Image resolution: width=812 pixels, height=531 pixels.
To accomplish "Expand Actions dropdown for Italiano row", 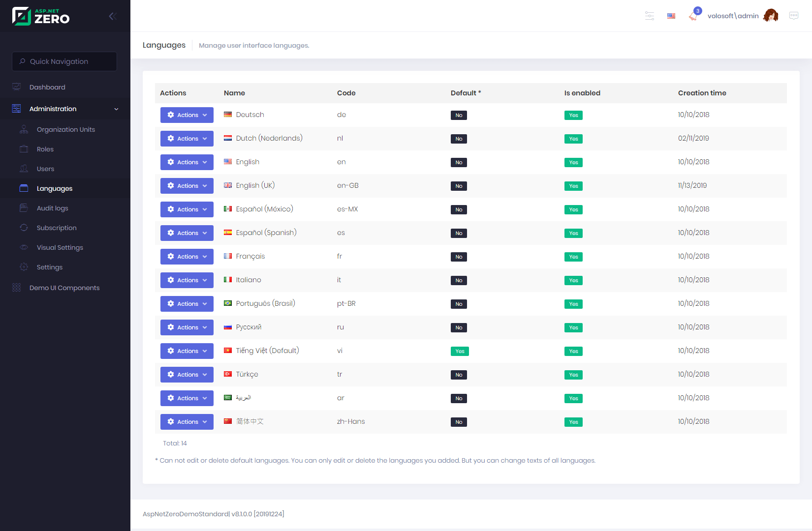I will pos(187,280).
